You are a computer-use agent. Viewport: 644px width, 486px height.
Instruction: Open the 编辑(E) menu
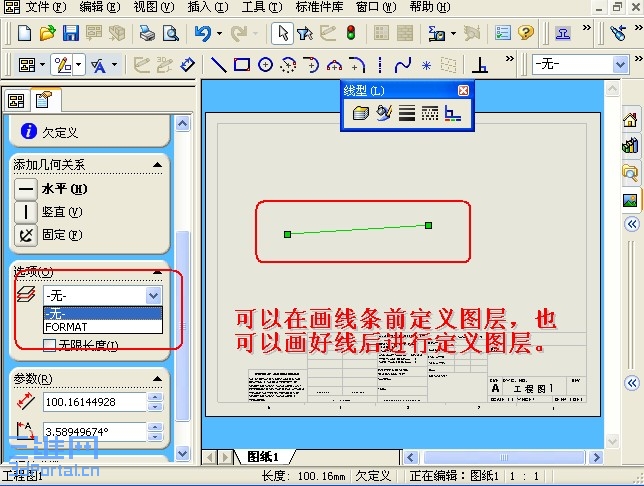pyautogui.click(x=100, y=7)
